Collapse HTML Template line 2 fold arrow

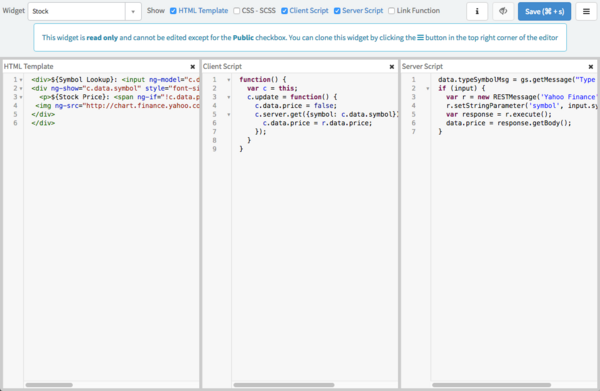coord(21,89)
